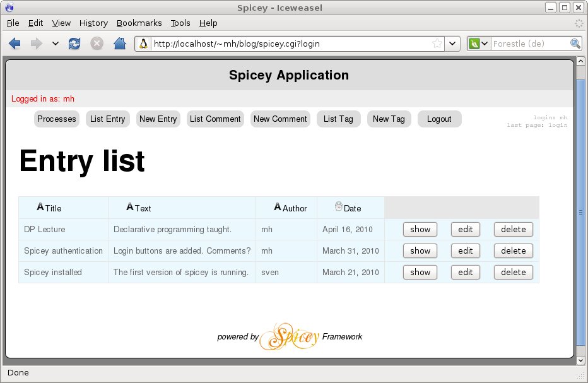The image size is (588, 383).
Task: Expand the address bar URL history dropdown
Action: 452,44
